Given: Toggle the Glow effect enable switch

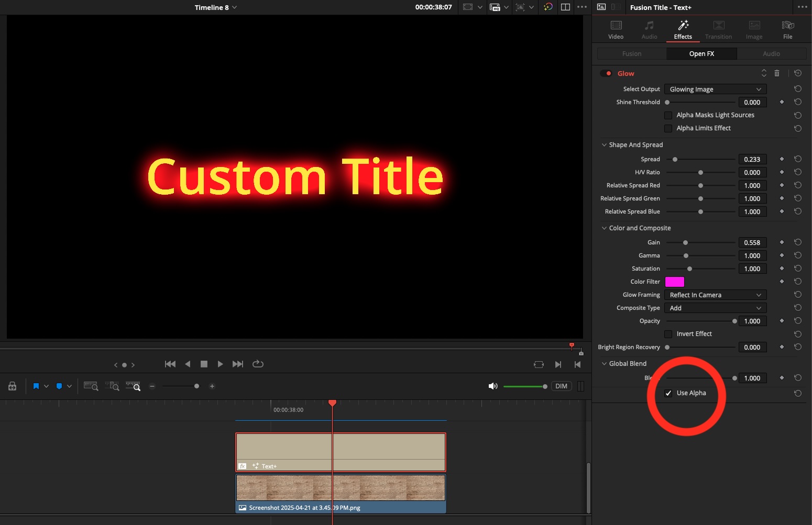Looking at the screenshot, I should click(x=606, y=73).
